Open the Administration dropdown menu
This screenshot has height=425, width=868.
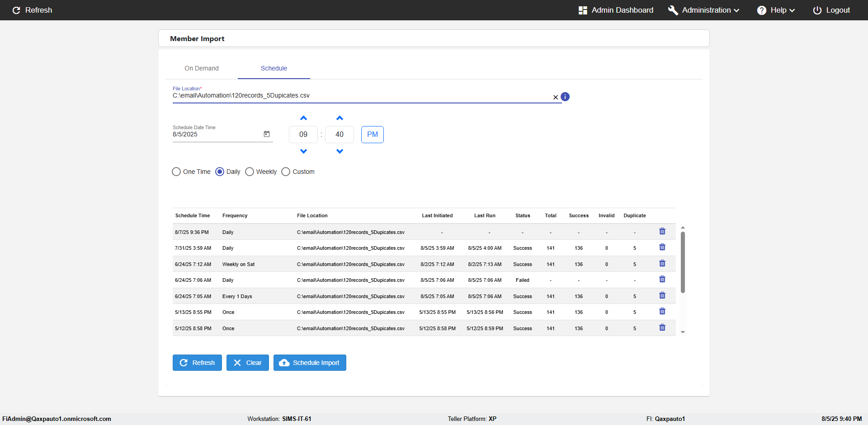[x=704, y=10]
